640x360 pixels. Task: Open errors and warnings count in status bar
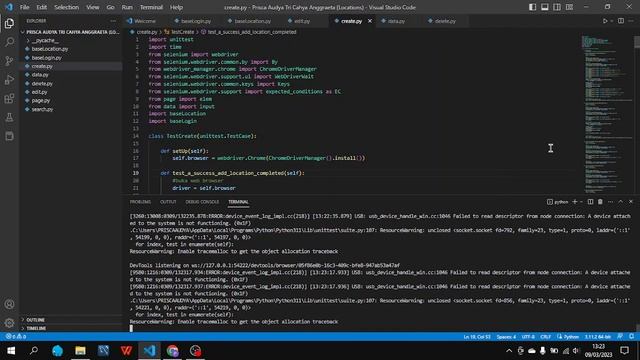click(16, 337)
